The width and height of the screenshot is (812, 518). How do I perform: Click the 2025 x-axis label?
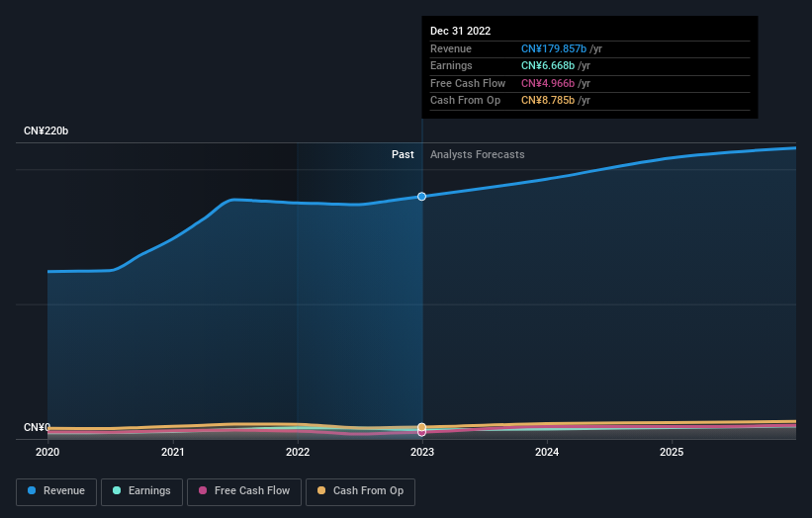click(x=672, y=453)
